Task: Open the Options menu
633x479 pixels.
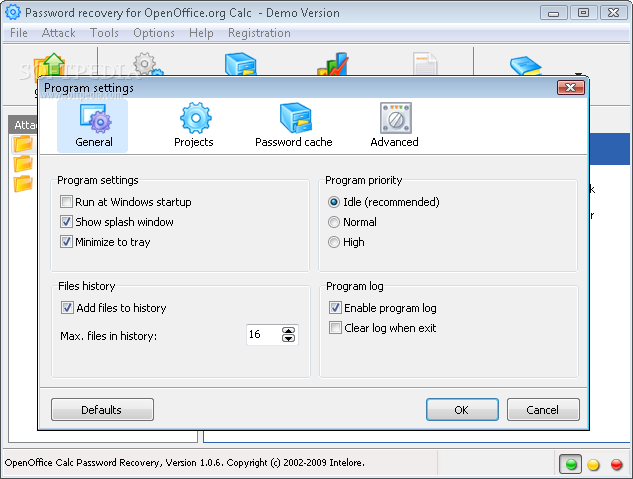Action: pyautogui.click(x=154, y=33)
